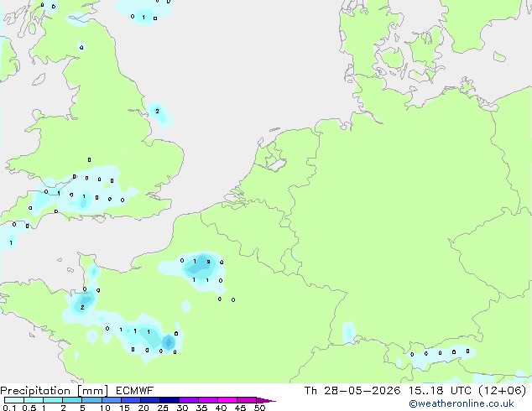Viewport: 532px width, 411px height.
Task: Click the '25' legend scale label
Action: point(163,408)
